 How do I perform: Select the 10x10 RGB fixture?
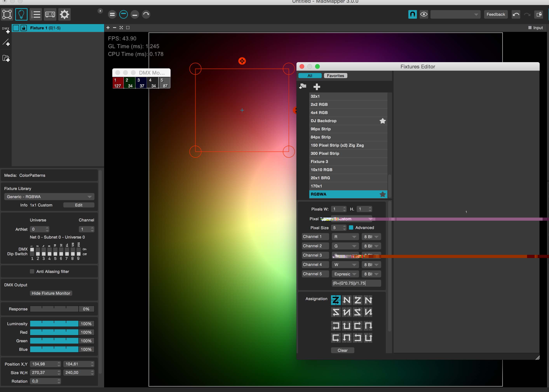point(348,170)
